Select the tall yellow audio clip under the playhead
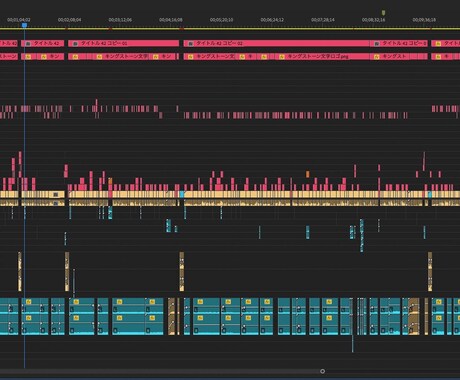The image size is (460, 380). (20, 271)
